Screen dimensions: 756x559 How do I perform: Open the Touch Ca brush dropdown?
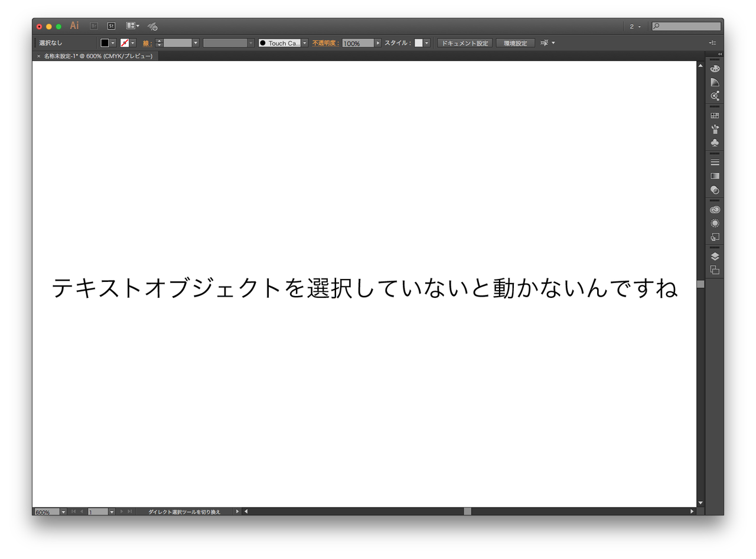pos(305,43)
